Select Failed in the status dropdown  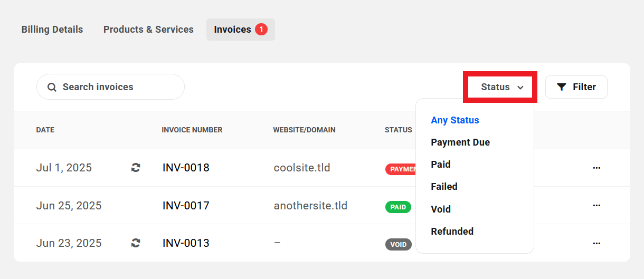pos(444,187)
